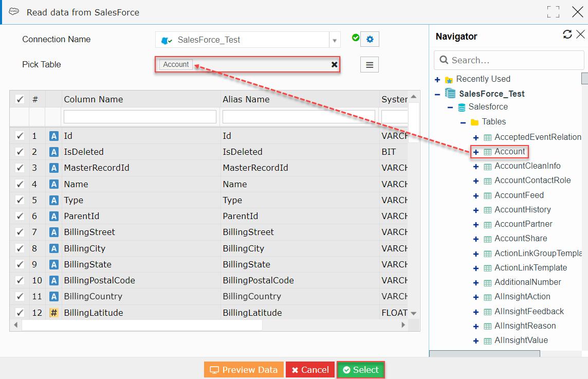This screenshot has height=379, width=588.
Task: Uncheck the BillingStreet column checkbox
Action: (x=20, y=232)
